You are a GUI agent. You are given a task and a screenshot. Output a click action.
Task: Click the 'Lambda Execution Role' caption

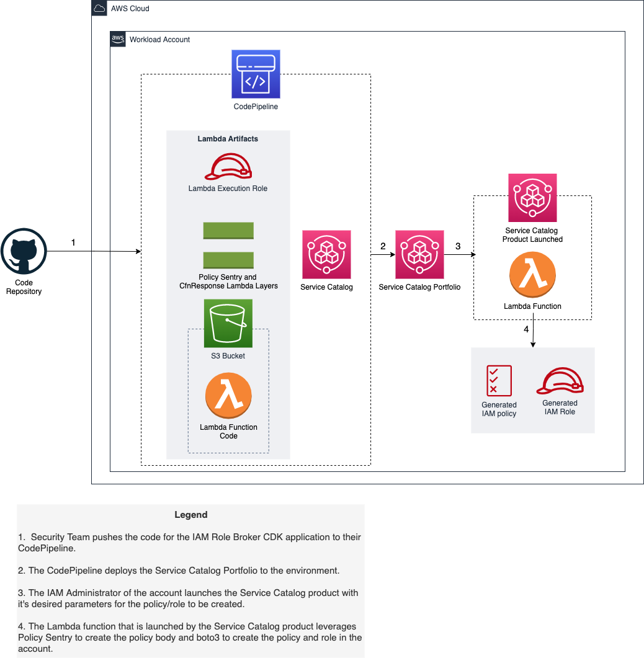(228, 189)
